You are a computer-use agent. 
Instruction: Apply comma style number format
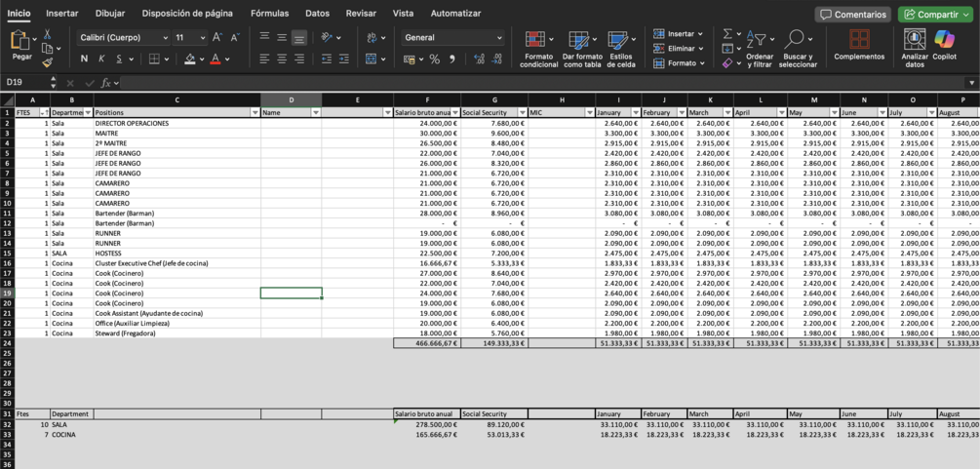click(452, 59)
